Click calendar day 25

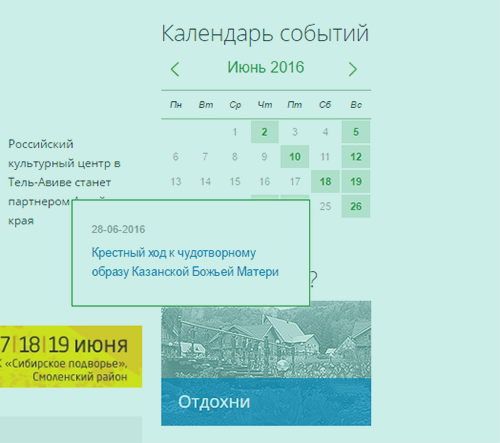pyautogui.click(x=325, y=206)
